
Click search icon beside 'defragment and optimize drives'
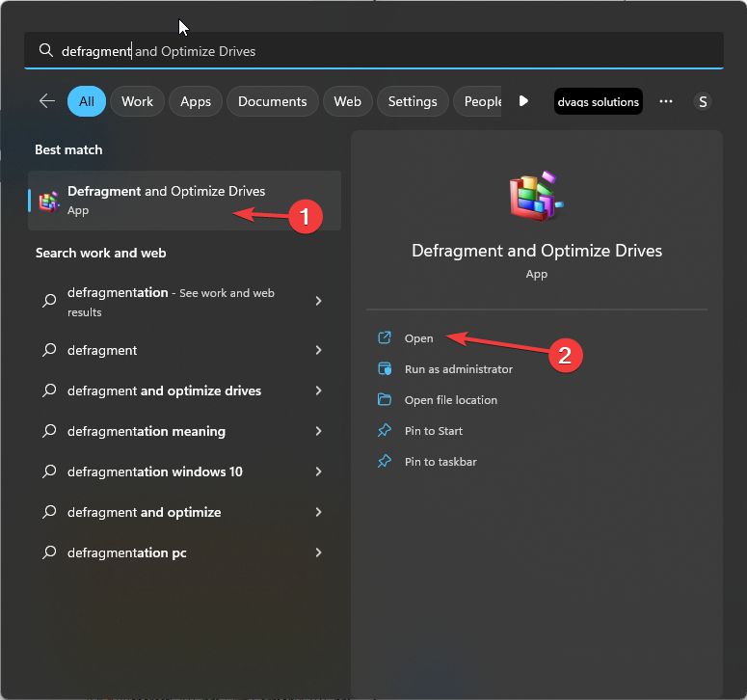pos(49,390)
